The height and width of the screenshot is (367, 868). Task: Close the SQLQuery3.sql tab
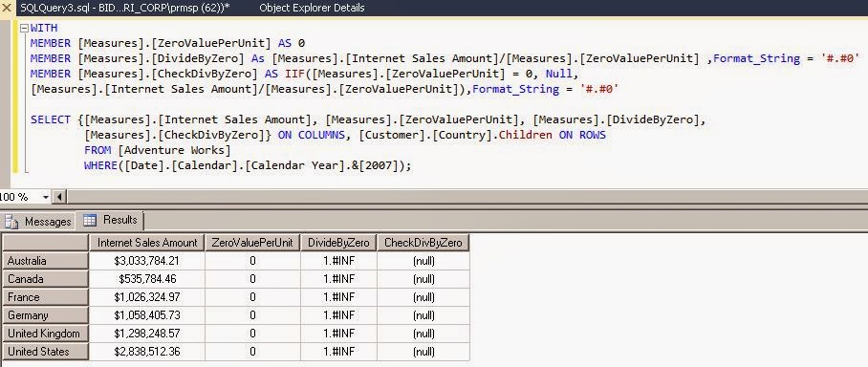click(6, 8)
